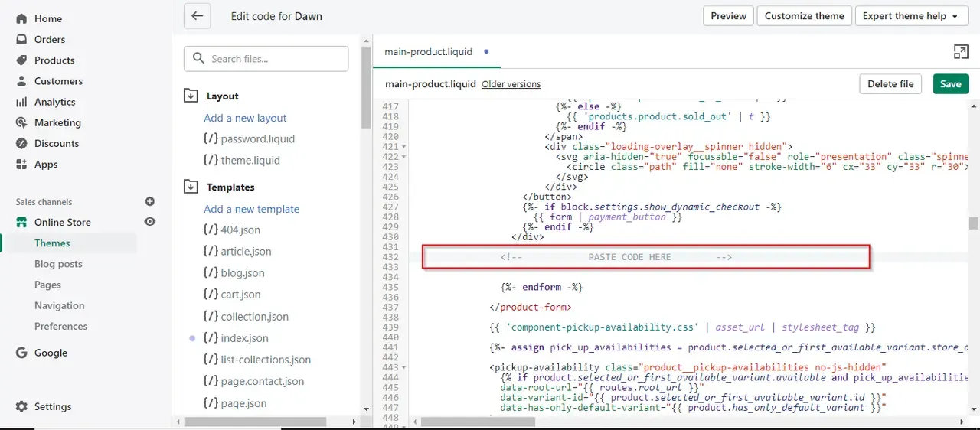Viewport: 980px width, 430px height.
Task: Click the endform line of code
Action: 541,287
